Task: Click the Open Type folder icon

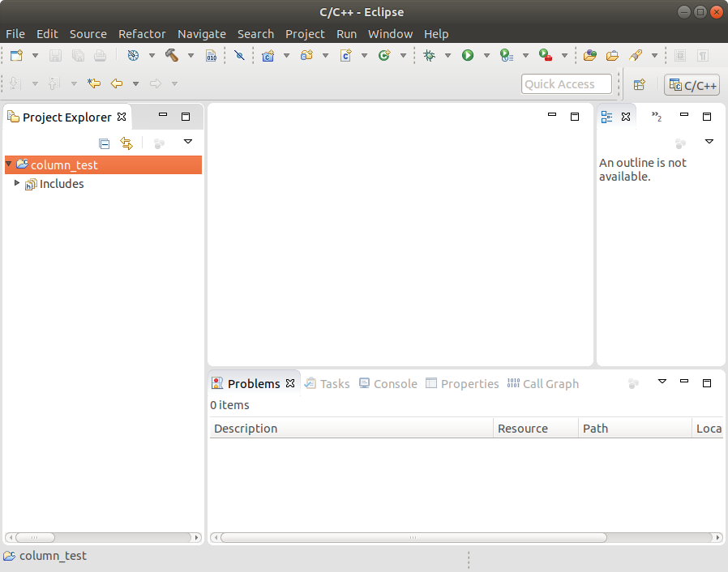Action: tap(612, 56)
